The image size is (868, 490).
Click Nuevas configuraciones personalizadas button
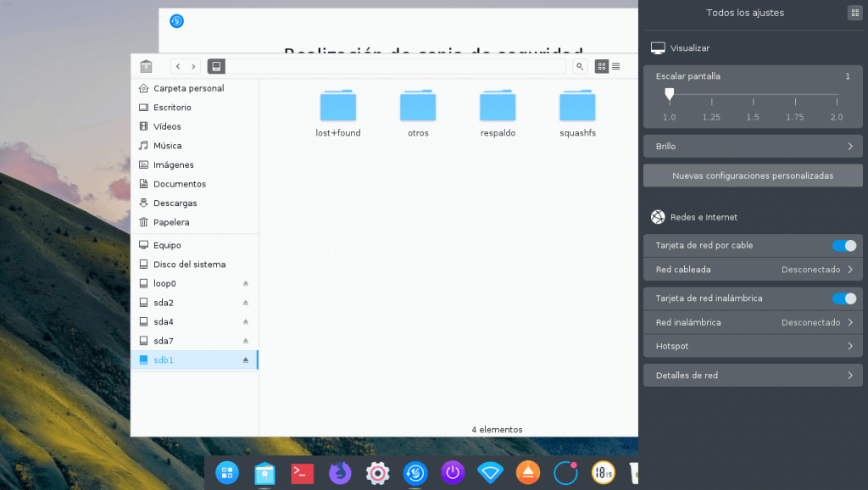[753, 175]
